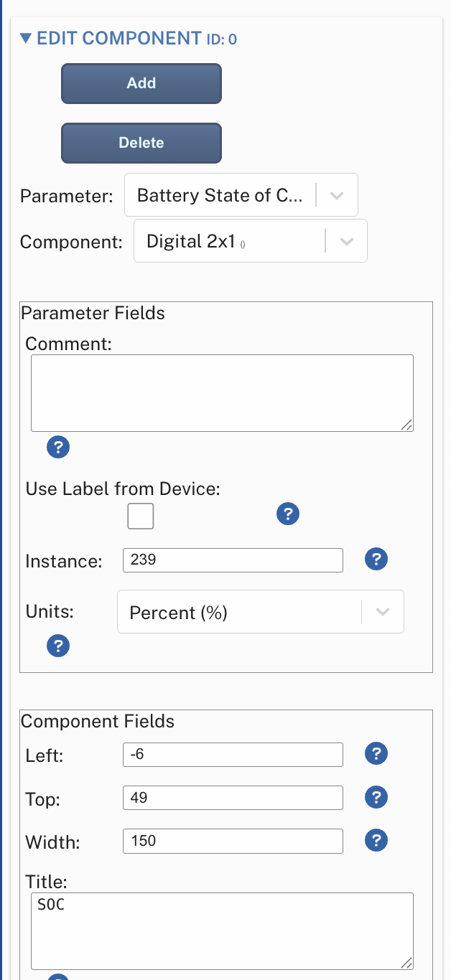Click the Width value field

pos(233,840)
